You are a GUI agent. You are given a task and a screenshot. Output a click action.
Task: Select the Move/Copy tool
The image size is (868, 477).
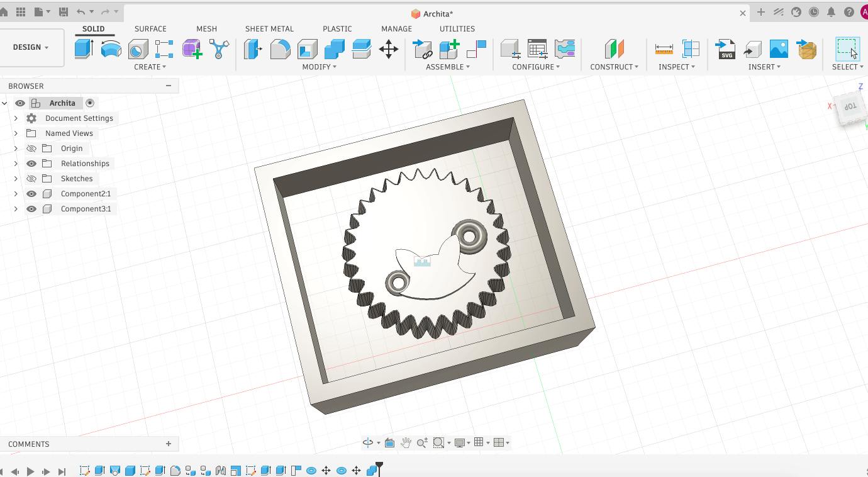pos(389,48)
